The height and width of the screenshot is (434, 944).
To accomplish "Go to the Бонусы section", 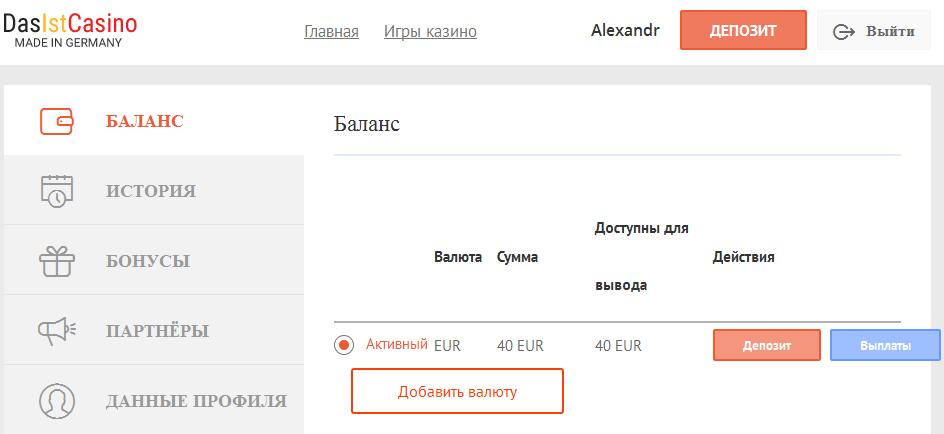I will [147, 261].
